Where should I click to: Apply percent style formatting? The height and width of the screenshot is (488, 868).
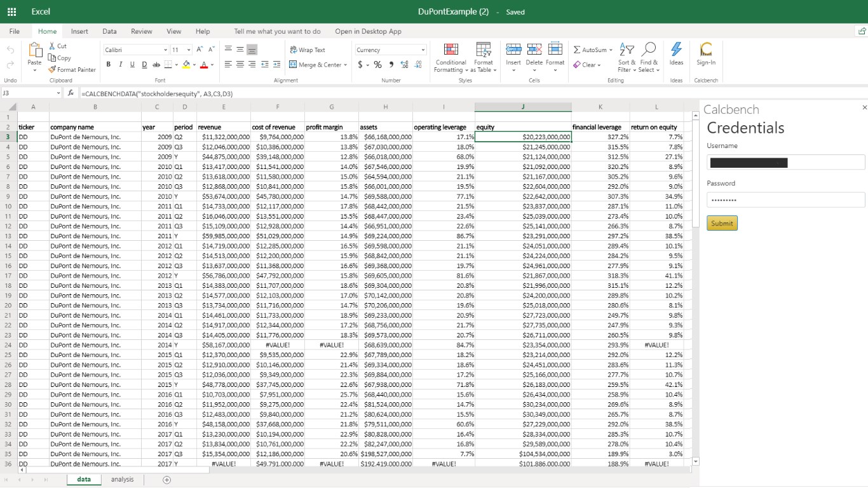click(377, 65)
